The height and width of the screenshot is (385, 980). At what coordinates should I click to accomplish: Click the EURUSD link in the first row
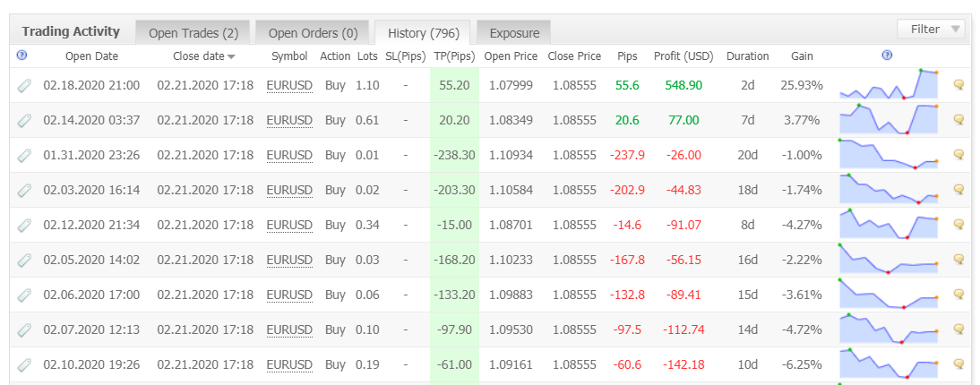pos(289,86)
